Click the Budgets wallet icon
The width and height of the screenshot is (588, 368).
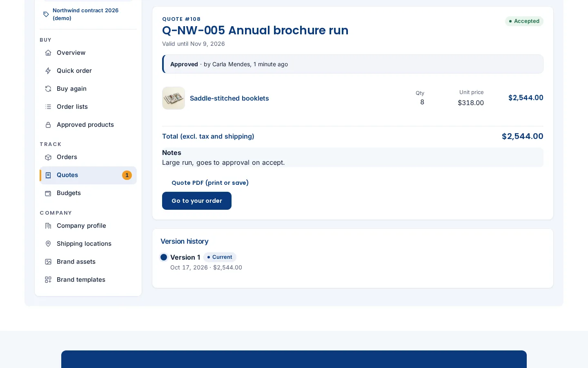click(48, 193)
